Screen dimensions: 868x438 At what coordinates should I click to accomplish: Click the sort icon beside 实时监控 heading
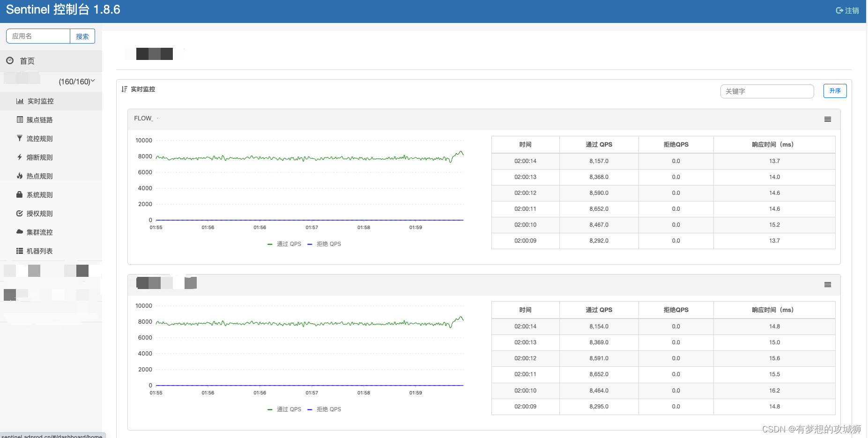(x=124, y=89)
